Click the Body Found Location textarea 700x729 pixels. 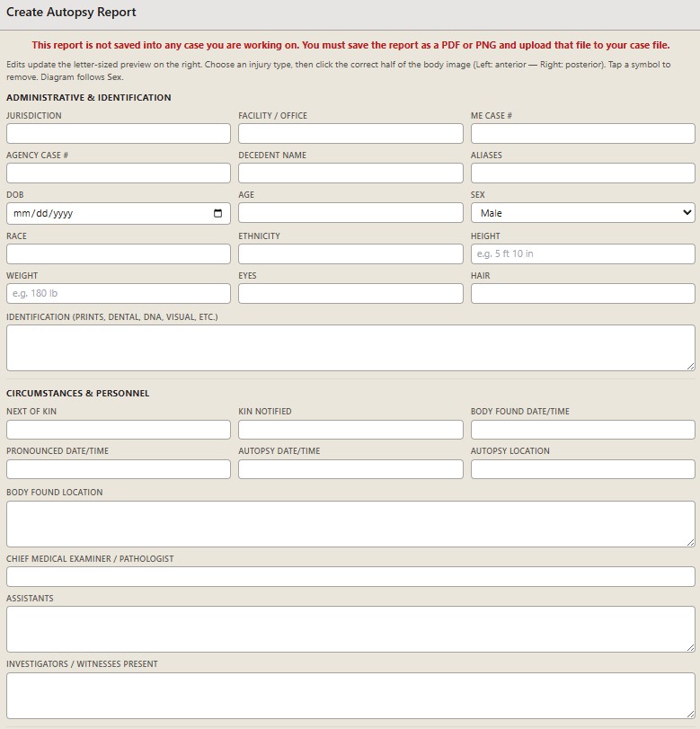click(x=350, y=524)
